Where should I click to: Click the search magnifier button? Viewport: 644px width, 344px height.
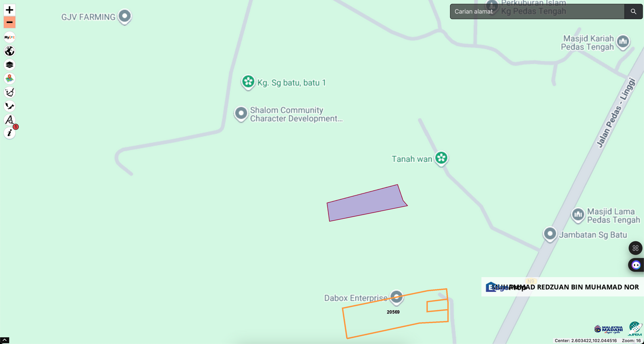(x=633, y=11)
